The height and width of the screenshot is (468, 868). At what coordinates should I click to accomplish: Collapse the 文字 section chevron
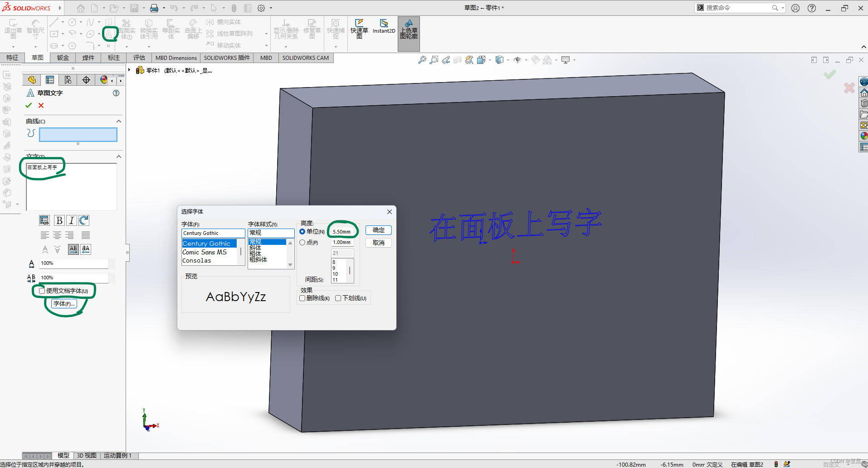[119, 156]
